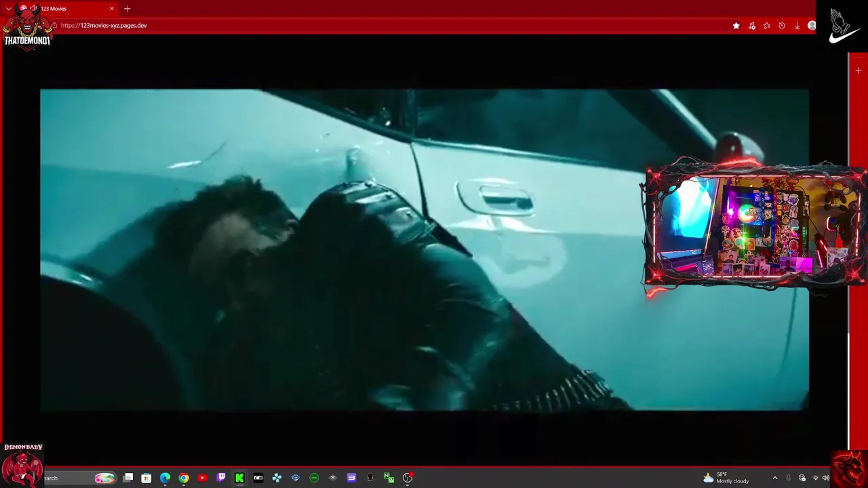Click the movie video player
Viewport: 868px width, 488px height.
coord(424,249)
